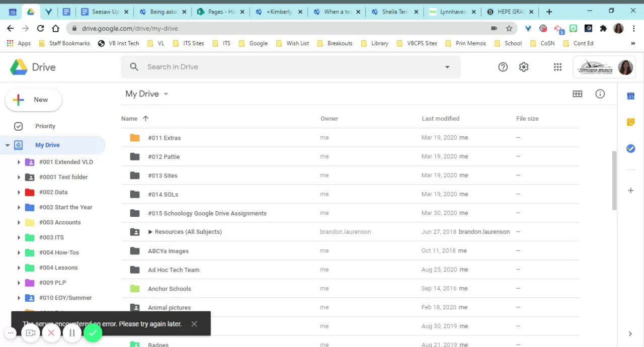Select Priority in the sidebar
The height and width of the screenshot is (347, 644).
tap(45, 126)
